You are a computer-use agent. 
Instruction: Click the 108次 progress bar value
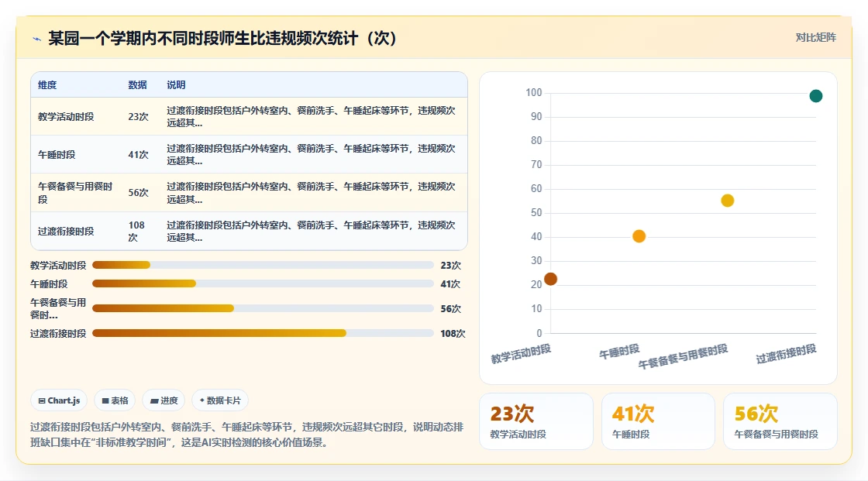453,334
